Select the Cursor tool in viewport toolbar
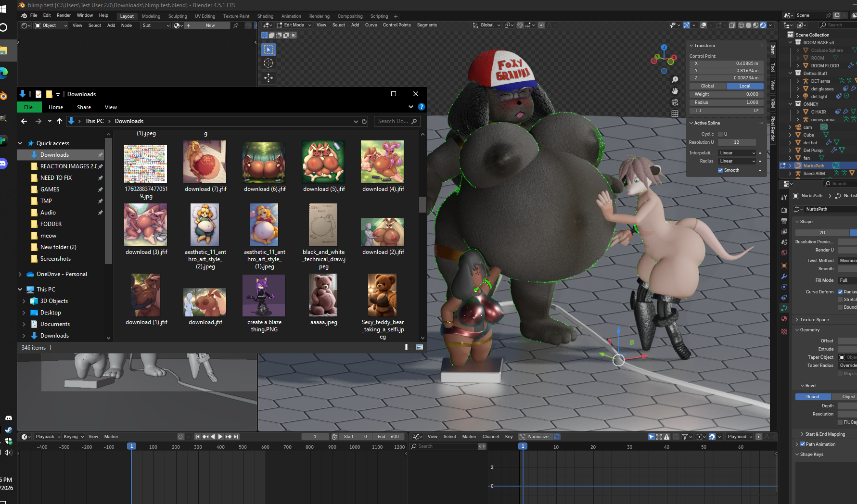 tap(269, 63)
